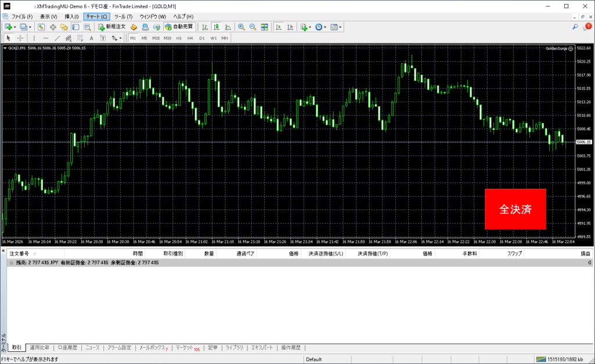The height and width of the screenshot is (364, 595).
Task: Click the zoom in magnifier icon
Action: (x=241, y=27)
